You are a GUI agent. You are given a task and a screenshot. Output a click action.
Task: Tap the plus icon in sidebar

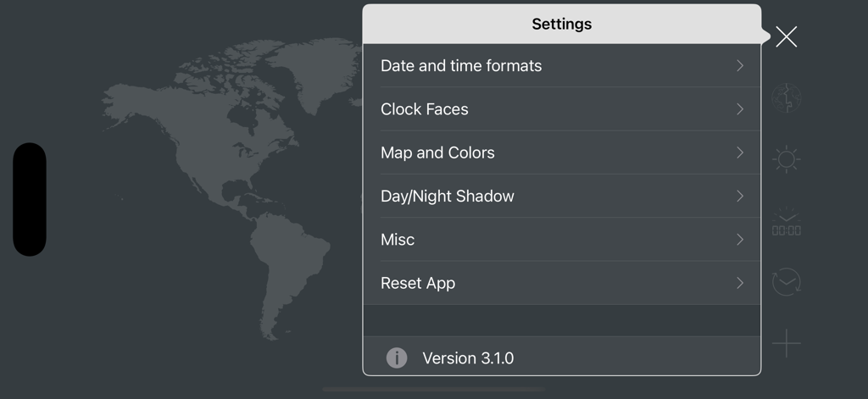tap(787, 343)
